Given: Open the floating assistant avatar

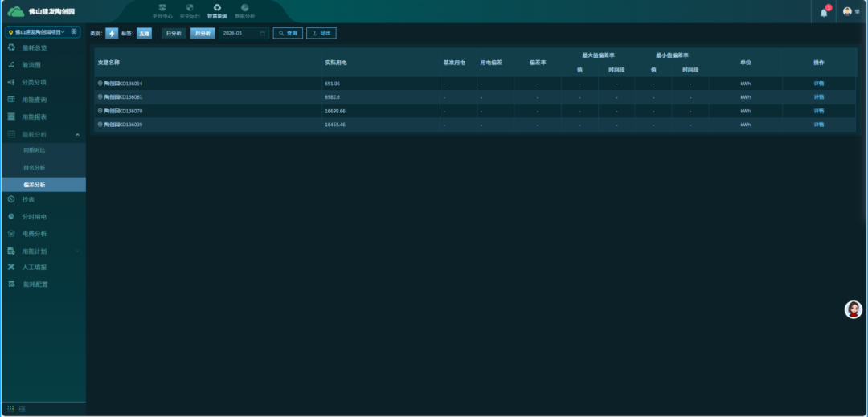Looking at the screenshot, I should [853, 309].
